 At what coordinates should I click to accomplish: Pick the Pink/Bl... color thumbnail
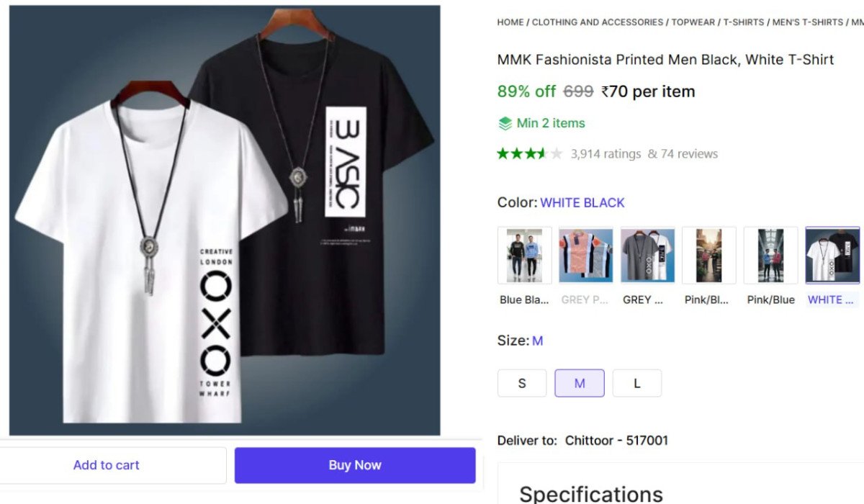708,256
